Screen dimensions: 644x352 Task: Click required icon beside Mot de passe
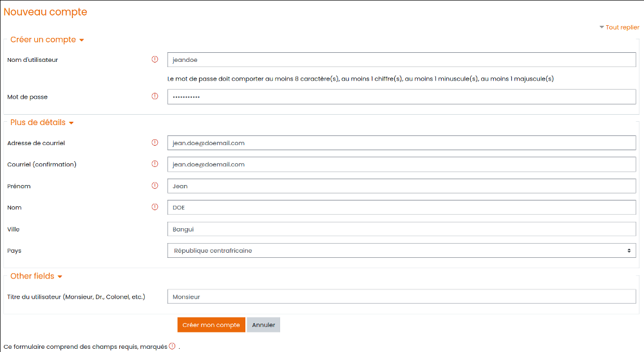click(155, 97)
